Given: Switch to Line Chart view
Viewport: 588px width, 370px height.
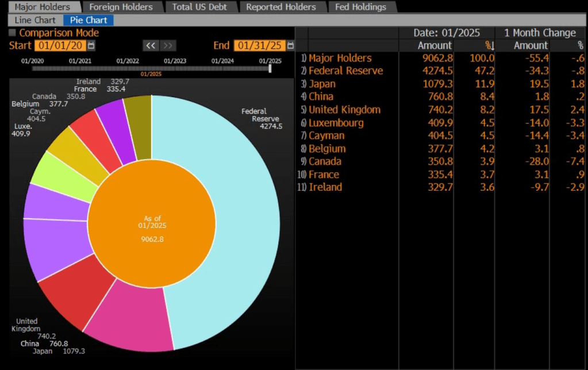Looking at the screenshot, I should (35, 20).
